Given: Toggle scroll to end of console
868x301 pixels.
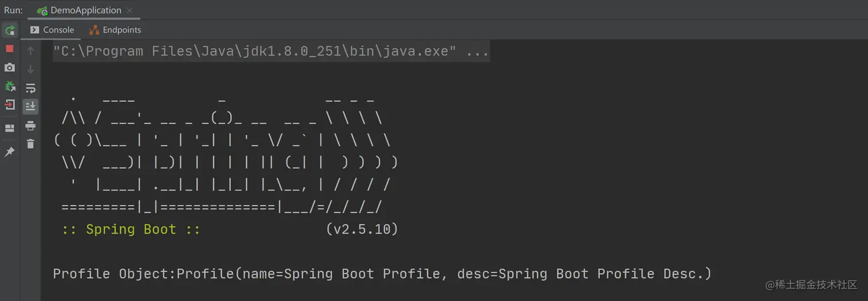Looking at the screenshot, I should click(30, 106).
